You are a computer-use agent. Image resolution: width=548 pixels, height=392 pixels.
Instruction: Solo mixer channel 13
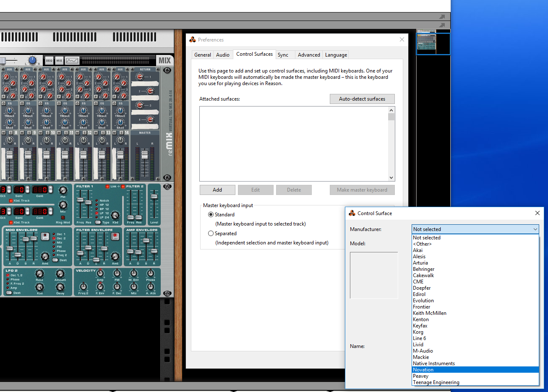[103, 132]
